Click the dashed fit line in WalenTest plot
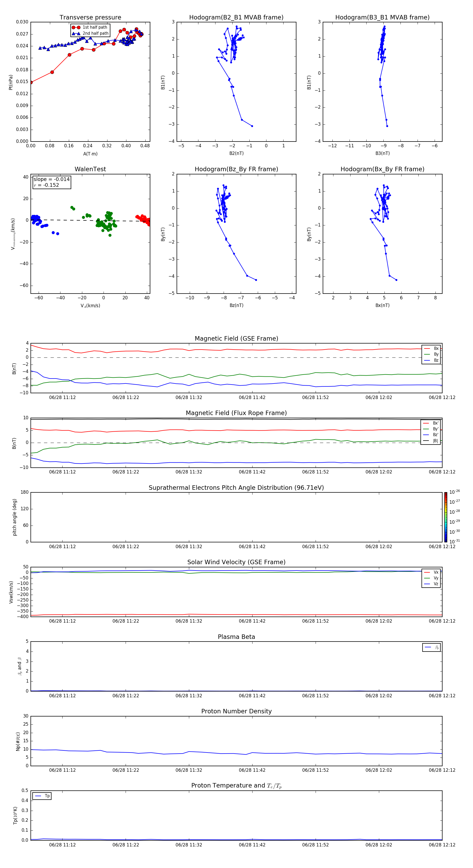 (90, 220)
